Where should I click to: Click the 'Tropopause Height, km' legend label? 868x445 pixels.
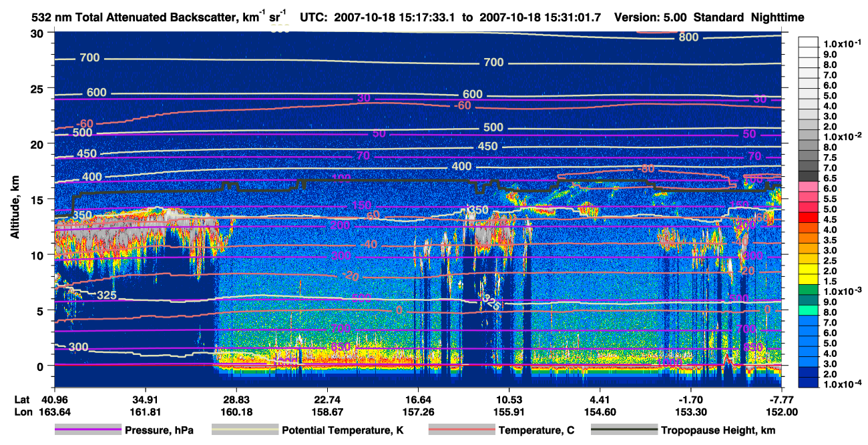(718, 431)
